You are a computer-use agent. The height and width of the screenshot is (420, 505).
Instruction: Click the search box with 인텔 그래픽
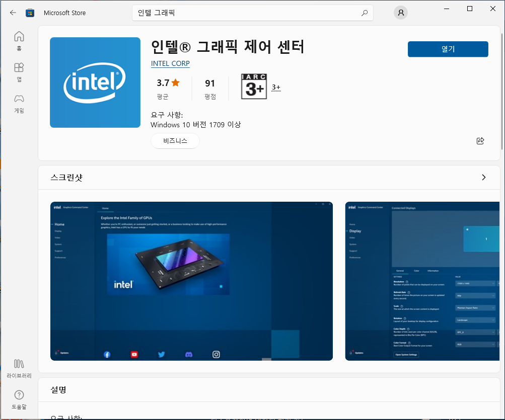click(x=253, y=13)
